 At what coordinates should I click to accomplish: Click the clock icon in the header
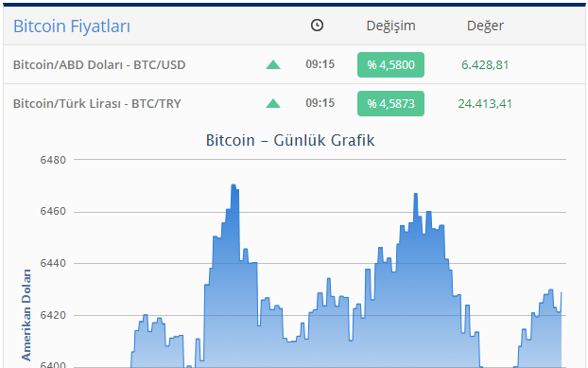pyautogui.click(x=318, y=26)
